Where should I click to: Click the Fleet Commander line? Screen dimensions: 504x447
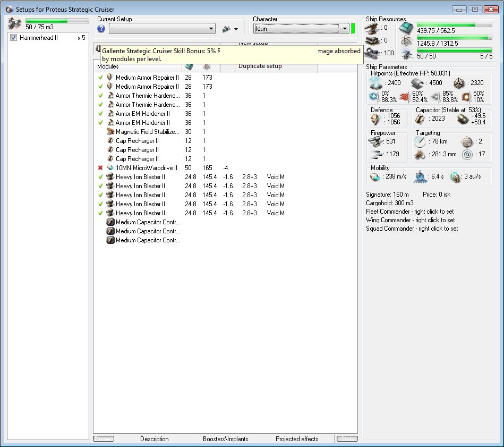(x=410, y=212)
